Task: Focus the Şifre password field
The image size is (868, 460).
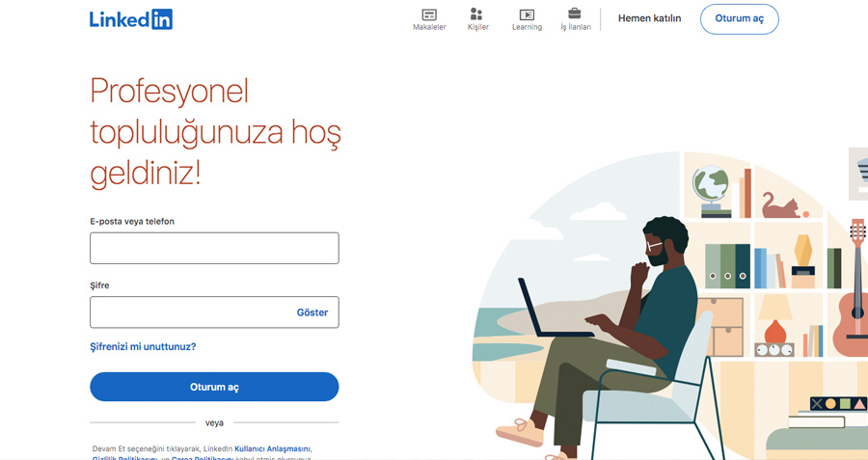Action: [x=214, y=312]
